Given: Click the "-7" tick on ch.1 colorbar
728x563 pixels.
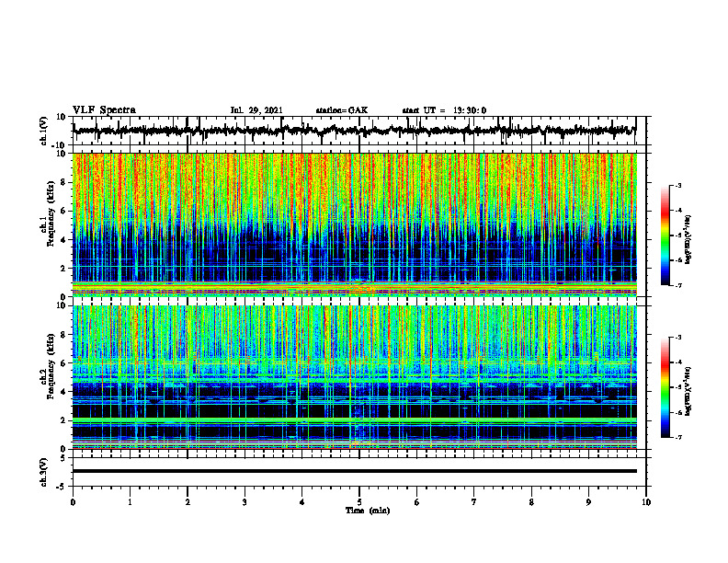Looking at the screenshot, I should pos(677,285).
